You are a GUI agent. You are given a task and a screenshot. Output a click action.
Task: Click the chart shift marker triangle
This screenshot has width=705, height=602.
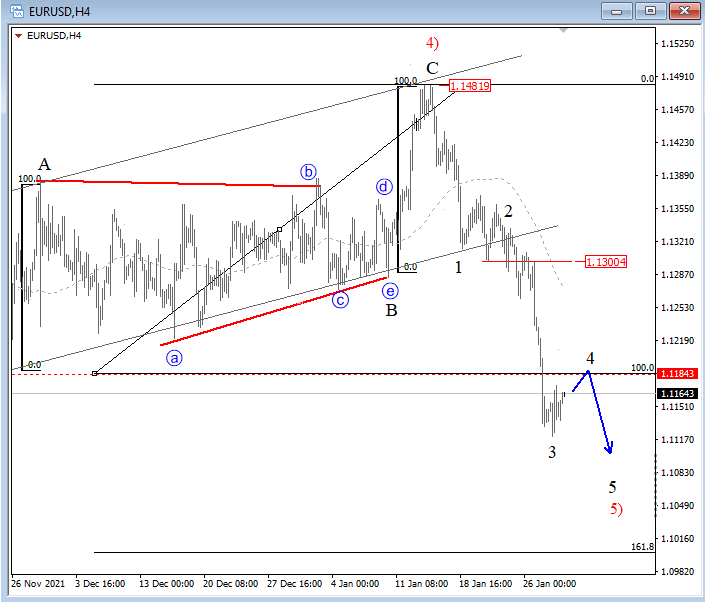tap(563, 31)
